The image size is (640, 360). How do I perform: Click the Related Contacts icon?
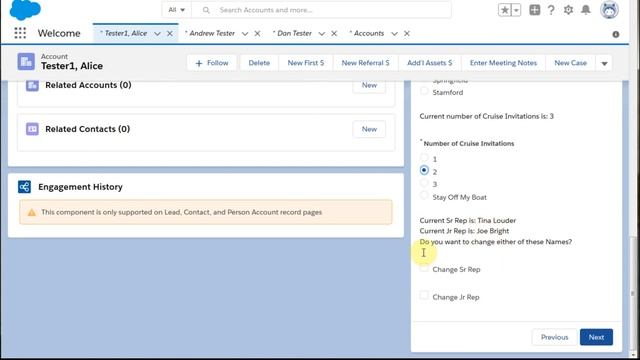click(32, 129)
